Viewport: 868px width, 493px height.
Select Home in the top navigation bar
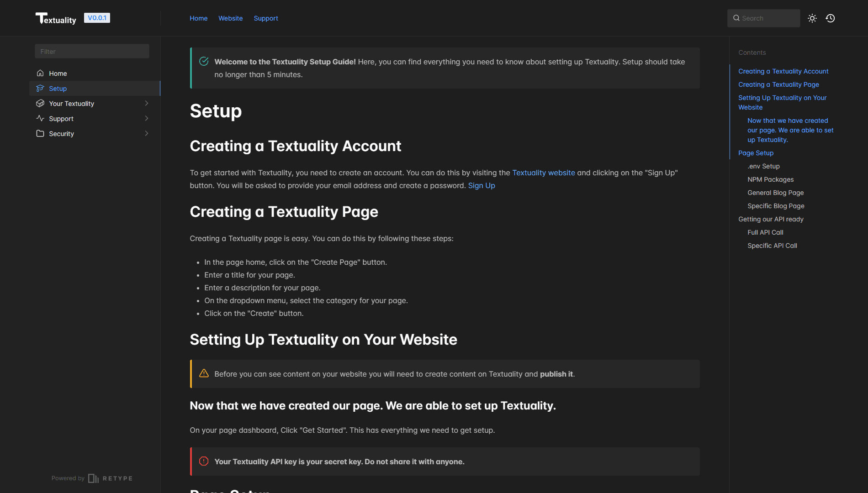(198, 18)
